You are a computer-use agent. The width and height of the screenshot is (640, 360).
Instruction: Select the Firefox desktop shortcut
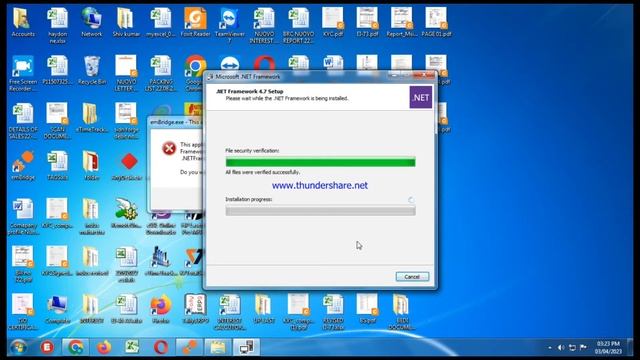click(x=161, y=310)
